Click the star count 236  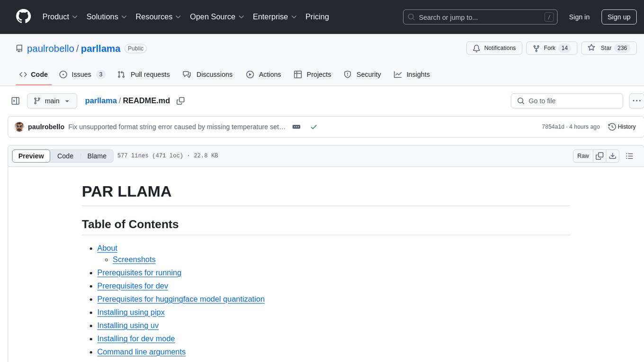[x=622, y=48]
